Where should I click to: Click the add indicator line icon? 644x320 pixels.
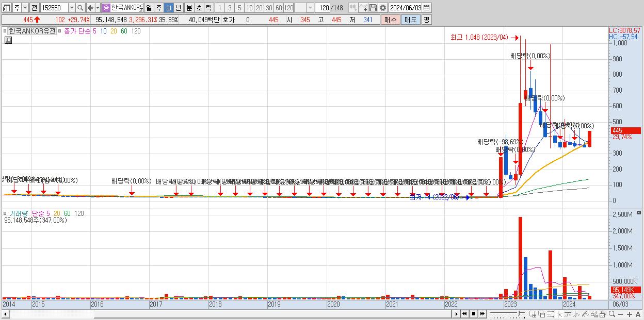point(363,8)
